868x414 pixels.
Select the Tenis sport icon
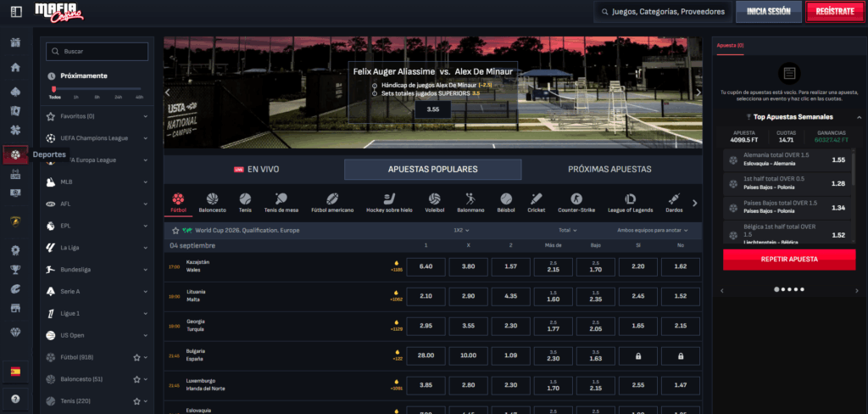[245, 202]
